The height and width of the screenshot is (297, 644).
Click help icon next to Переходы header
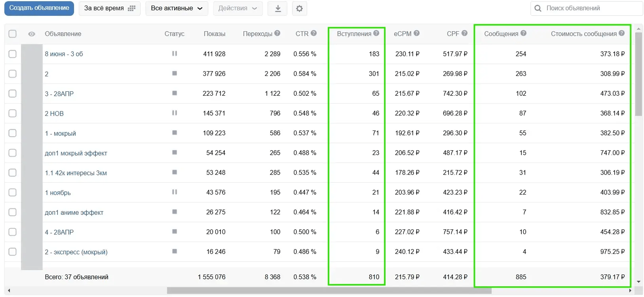(x=277, y=33)
